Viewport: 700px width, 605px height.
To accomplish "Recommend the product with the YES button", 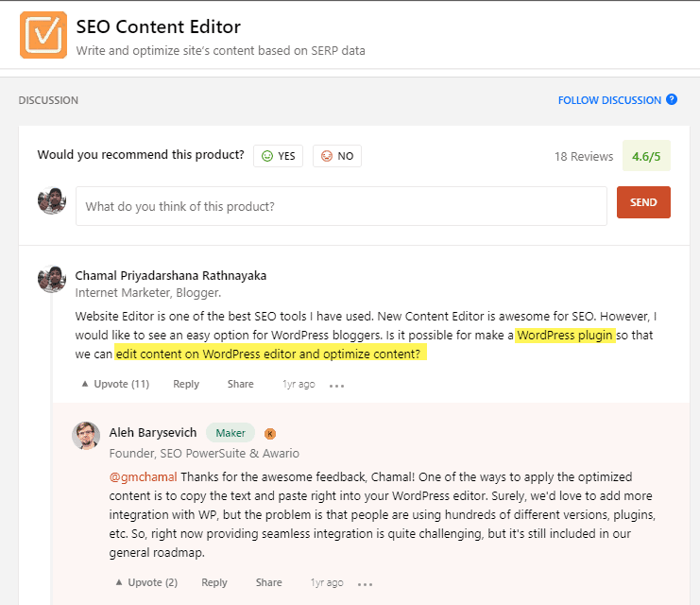I will [278, 156].
